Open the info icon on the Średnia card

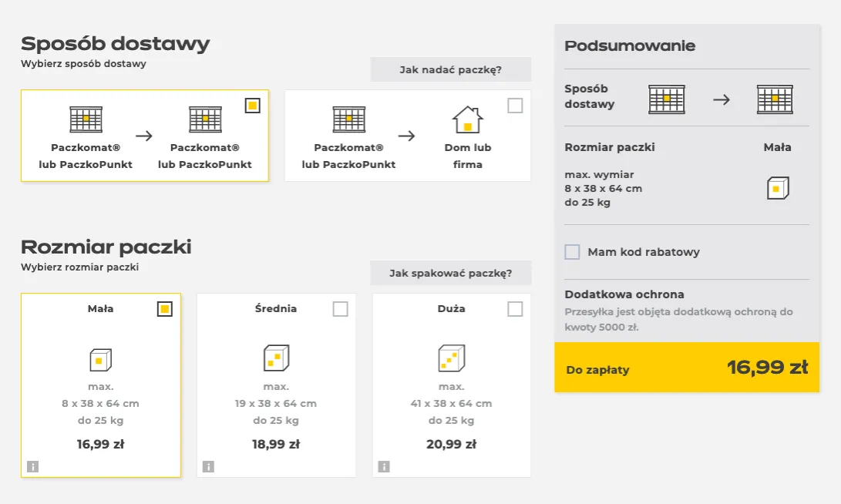pos(207,465)
